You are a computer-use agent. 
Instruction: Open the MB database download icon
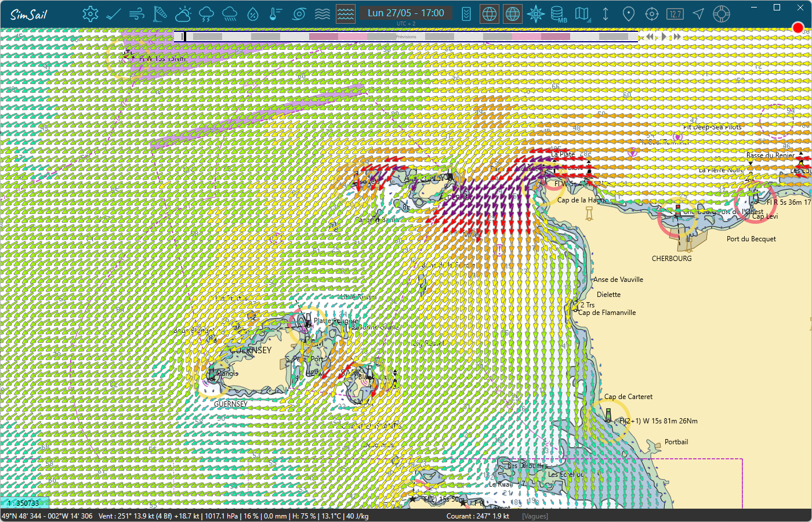558,14
